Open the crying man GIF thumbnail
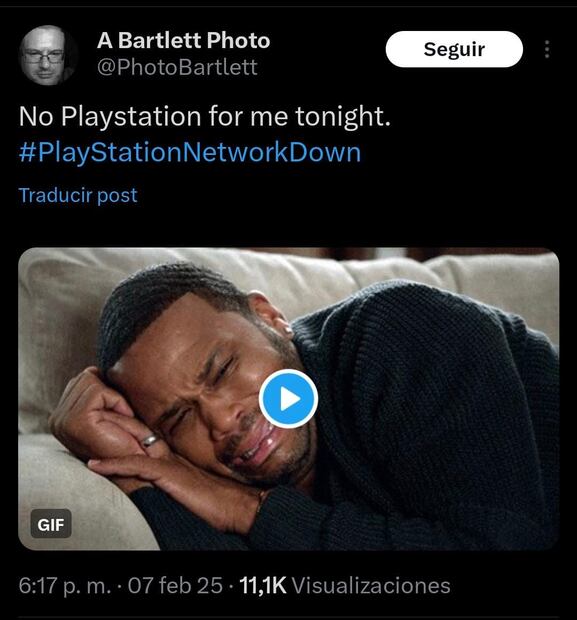 [x=288, y=399]
